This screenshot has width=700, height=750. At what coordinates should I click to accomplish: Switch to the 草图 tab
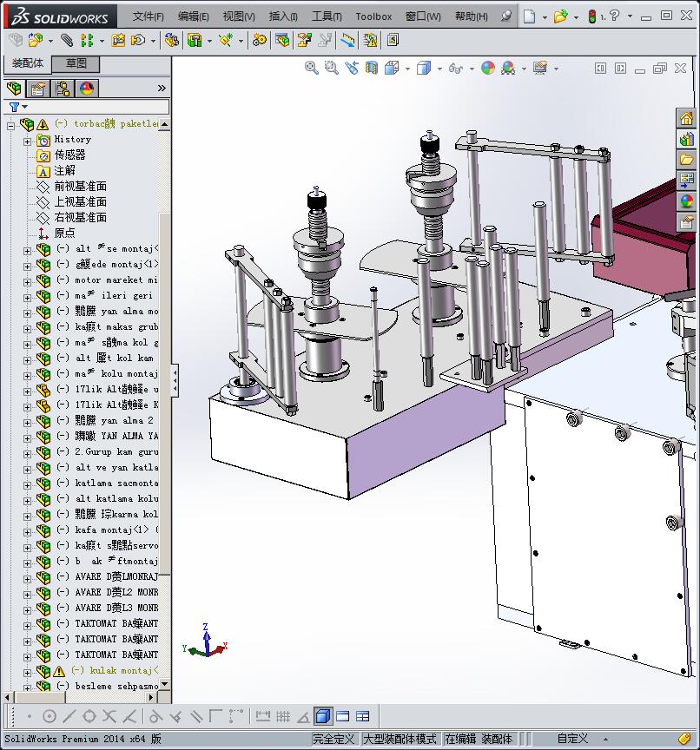pos(76,63)
